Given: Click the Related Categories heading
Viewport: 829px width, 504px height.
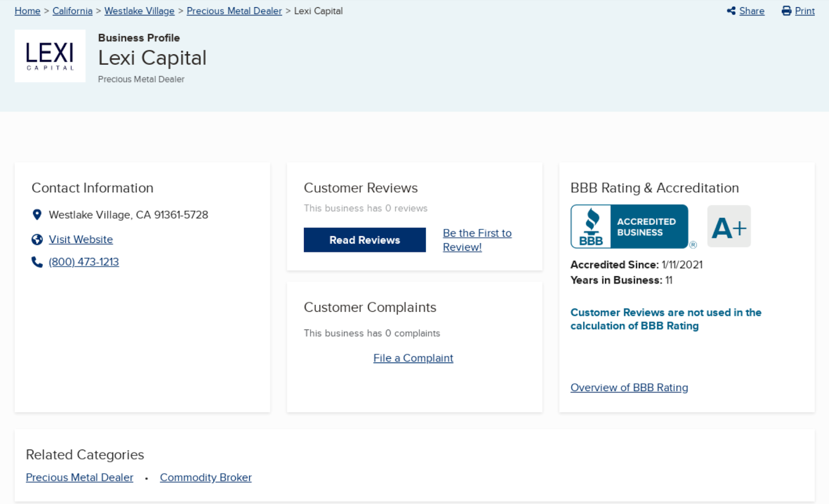Looking at the screenshot, I should pos(85,455).
